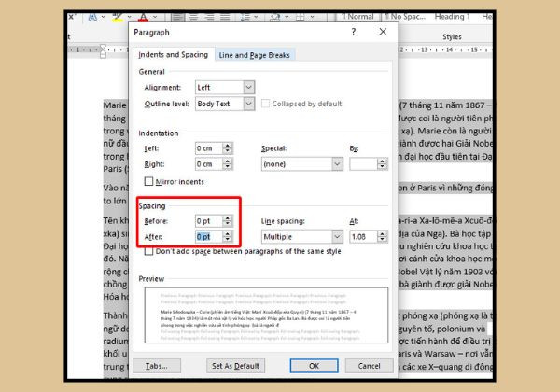Click the Paragraph dialog help question mark

coord(354,32)
